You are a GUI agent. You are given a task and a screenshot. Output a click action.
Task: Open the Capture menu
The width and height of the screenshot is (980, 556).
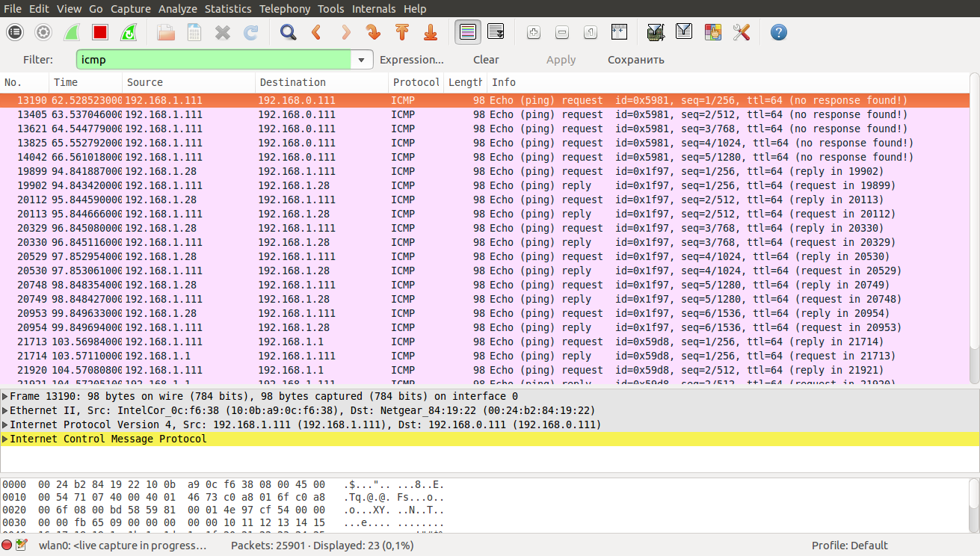pos(130,9)
